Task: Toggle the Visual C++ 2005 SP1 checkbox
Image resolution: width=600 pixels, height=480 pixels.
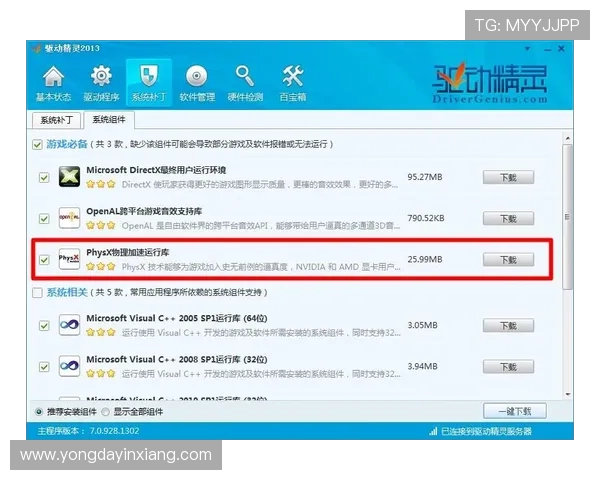Action: point(44,326)
